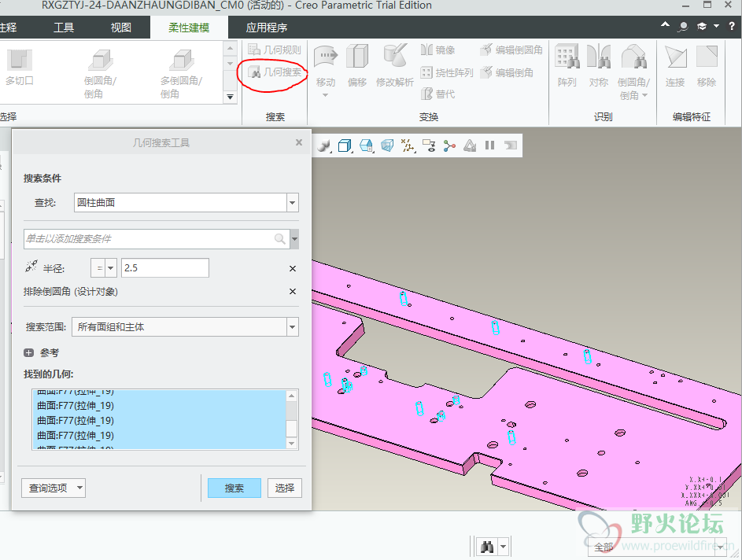Collapse the ribbon with the up arrow
This screenshot has height=560, width=742.
[x=666, y=24]
